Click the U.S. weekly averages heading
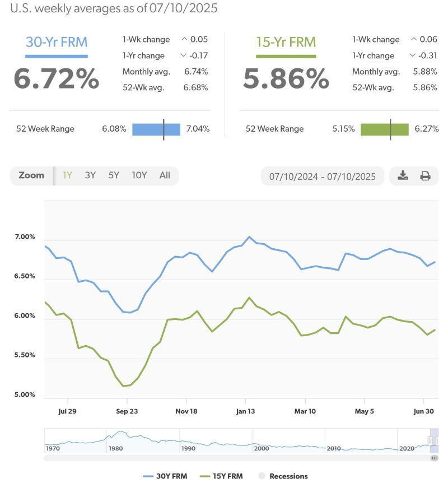Screen dimensions: 448x483 pos(114,8)
